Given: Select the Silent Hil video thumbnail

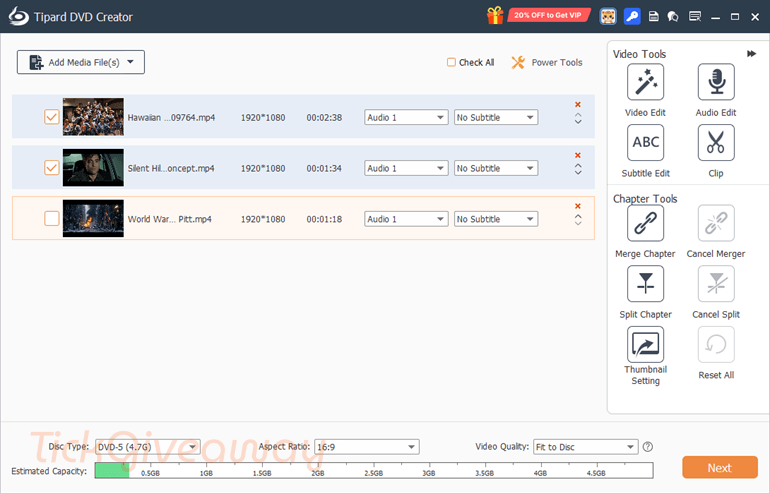Looking at the screenshot, I should click(x=93, y=168).
